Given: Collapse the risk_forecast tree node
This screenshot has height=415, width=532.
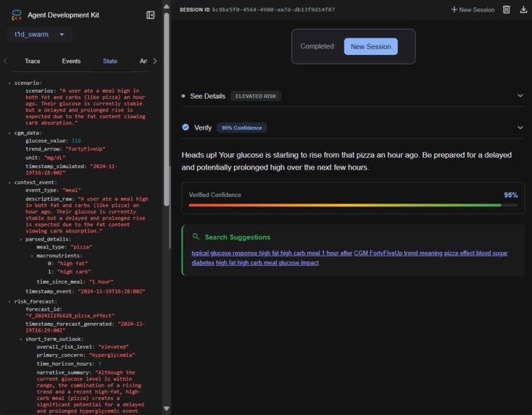Looking at the screenshot, I should [9, 302].
